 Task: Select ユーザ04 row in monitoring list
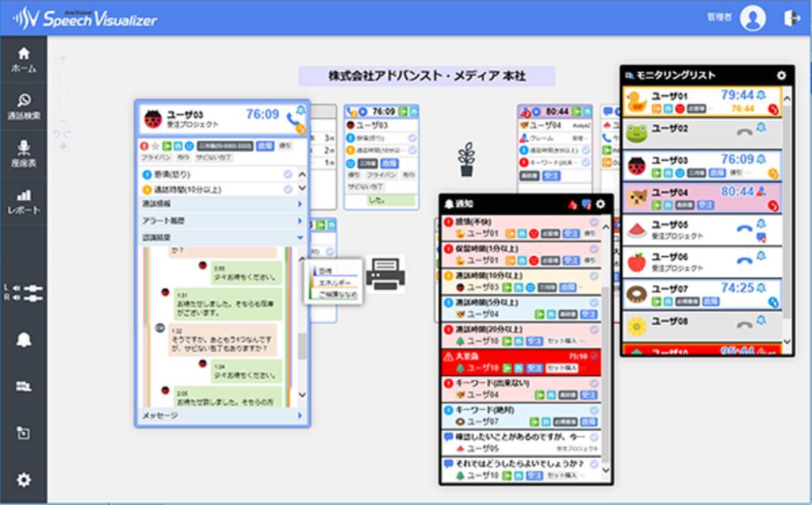(702, 197)
